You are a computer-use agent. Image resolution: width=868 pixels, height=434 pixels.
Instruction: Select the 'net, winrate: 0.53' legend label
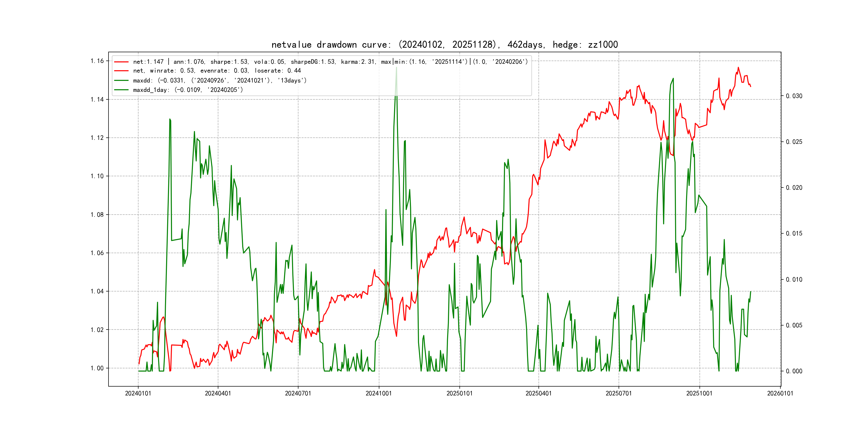(217, 71)
